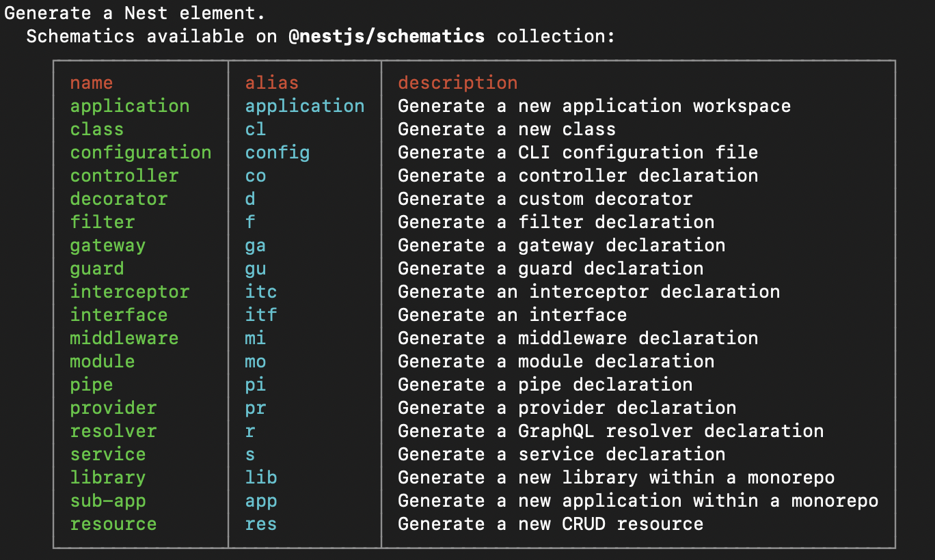This screenshot has height=560, width=935.
Task: Click alias 'f' for filter
Action: 250,223
